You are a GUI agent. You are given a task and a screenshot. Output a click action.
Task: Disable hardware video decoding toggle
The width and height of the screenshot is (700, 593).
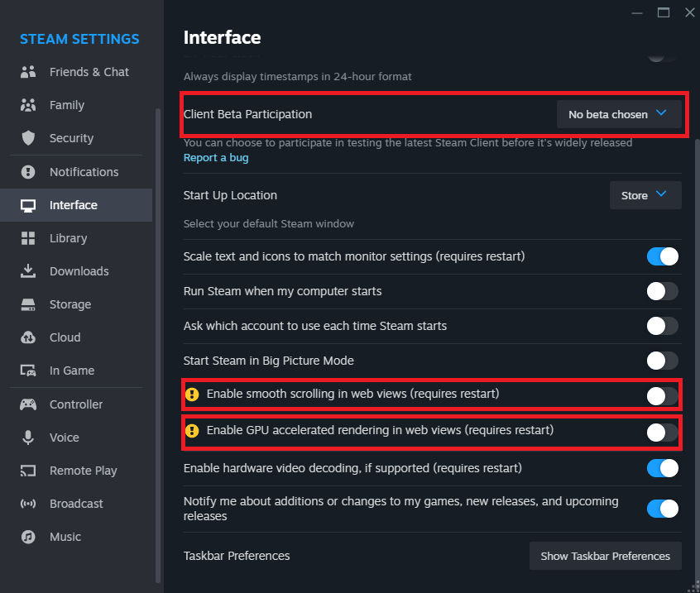[662, 468]
